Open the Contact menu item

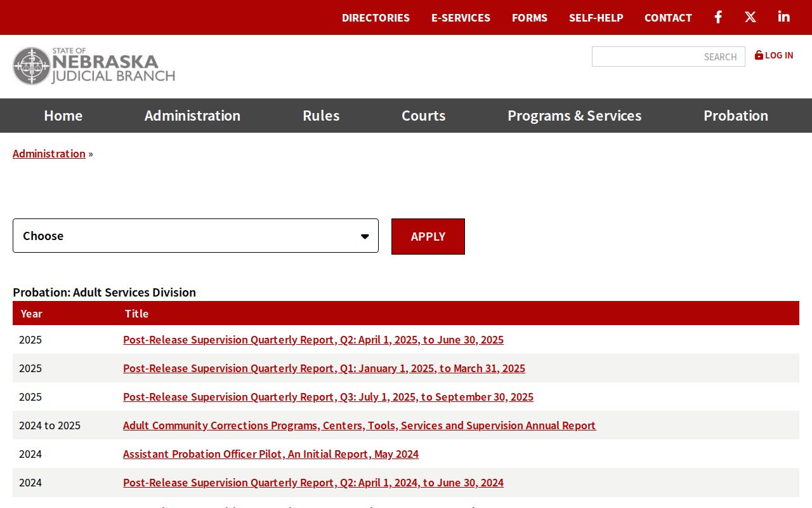coord(668,18)
